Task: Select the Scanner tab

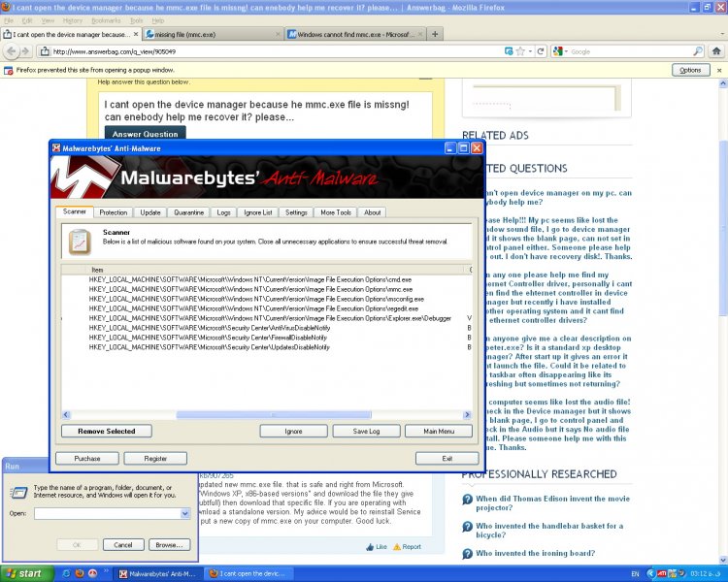Action: (x=75, y=211)
